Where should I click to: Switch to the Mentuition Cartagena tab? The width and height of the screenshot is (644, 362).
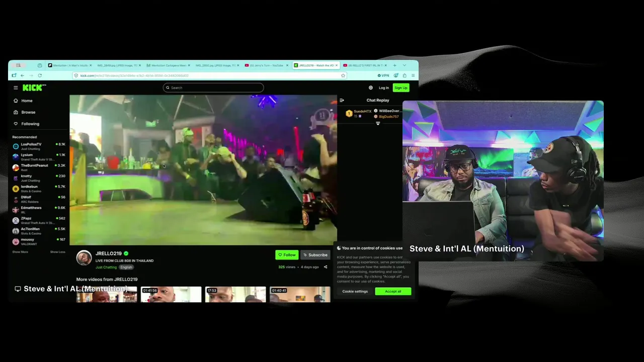point(168,65)
